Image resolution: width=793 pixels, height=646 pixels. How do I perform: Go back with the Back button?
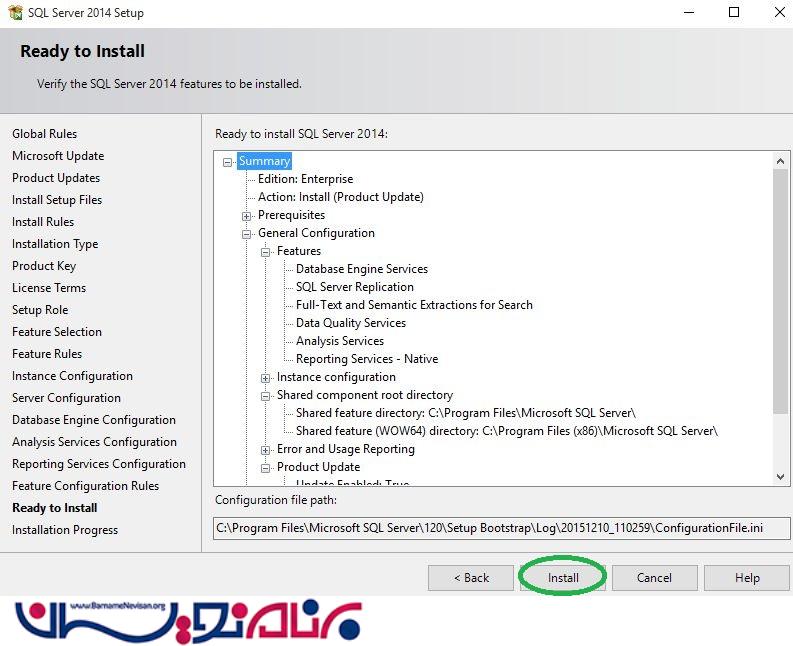(471, 578)
